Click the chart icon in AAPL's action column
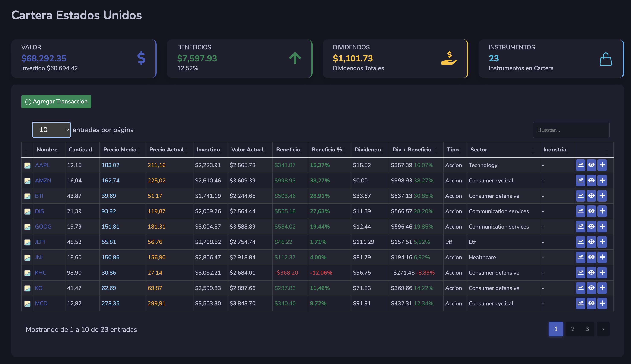Viewport: 631px width, 364px height. (580, 165)
